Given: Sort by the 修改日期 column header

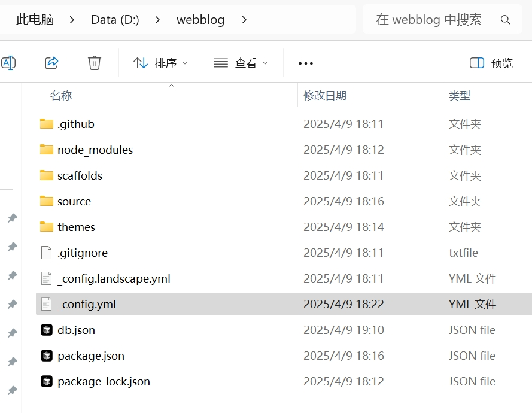Looking at the screenshot, I should pyautogui.click(x=325, y=95).
